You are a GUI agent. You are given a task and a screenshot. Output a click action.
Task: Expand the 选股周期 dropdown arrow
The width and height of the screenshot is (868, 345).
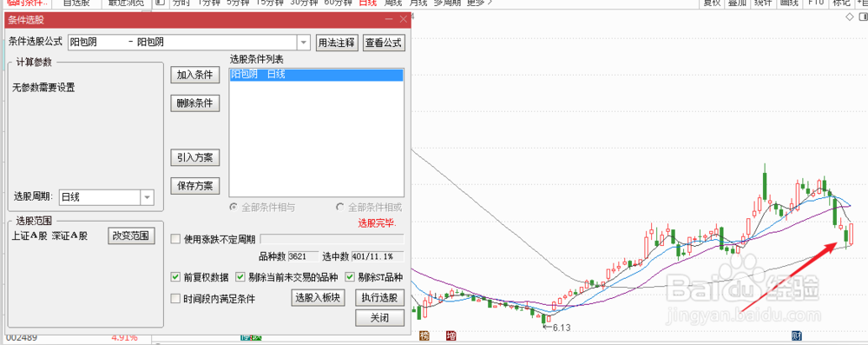(148, 197)
